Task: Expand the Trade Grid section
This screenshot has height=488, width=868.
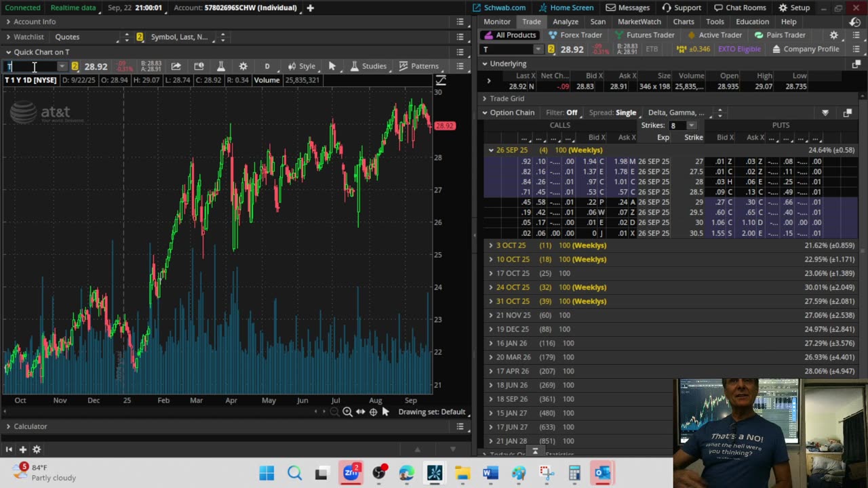Action: [x=484, y=98]
